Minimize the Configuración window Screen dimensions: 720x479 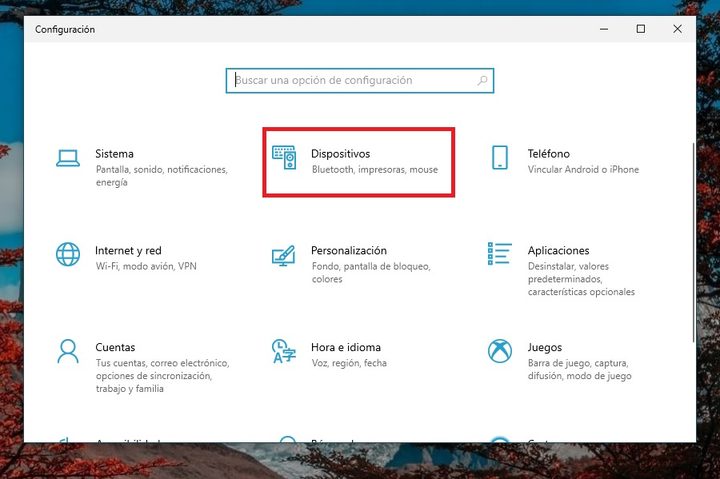pos(604,29)
